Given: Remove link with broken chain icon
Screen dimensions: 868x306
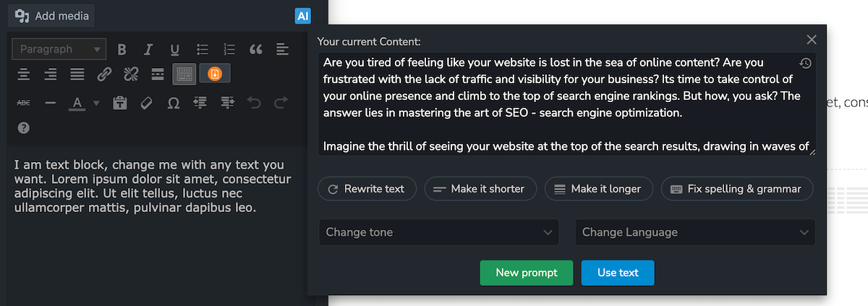Looking at the screenshot, I should [131, 74].
